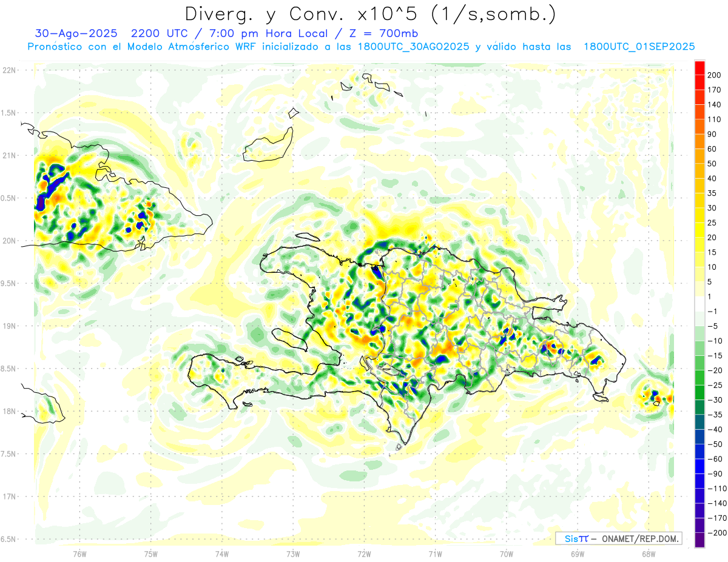Click the 70W longitude label
Viewport: 728px width, 562px height.
(x=507, y=554)
